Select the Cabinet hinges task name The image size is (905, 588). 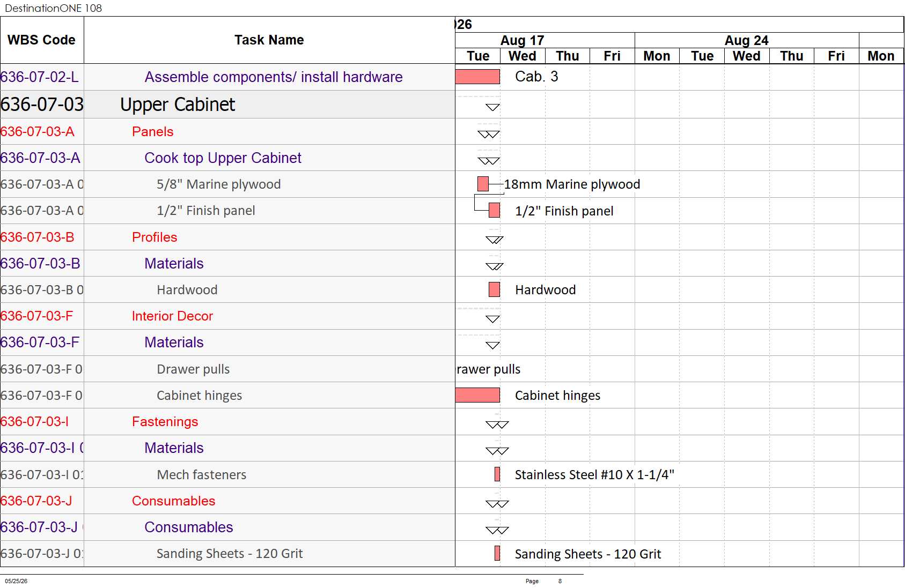[x=199, y=396]
